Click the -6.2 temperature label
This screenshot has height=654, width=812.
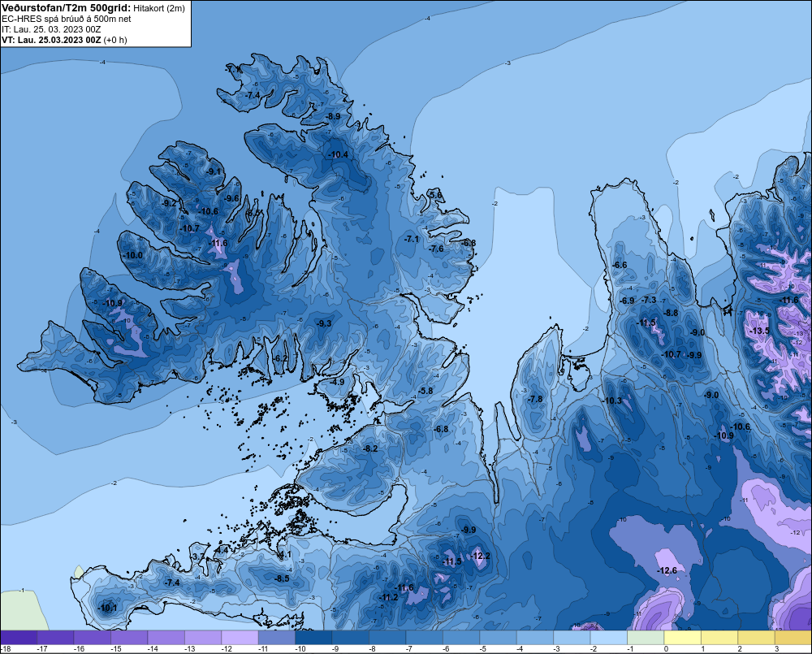coord(280,358)
